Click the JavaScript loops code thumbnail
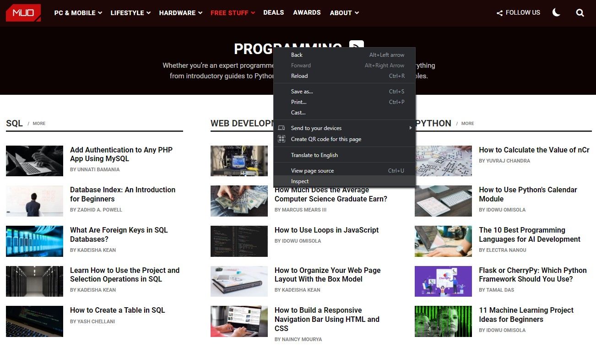596x364 pixels. 239,241
